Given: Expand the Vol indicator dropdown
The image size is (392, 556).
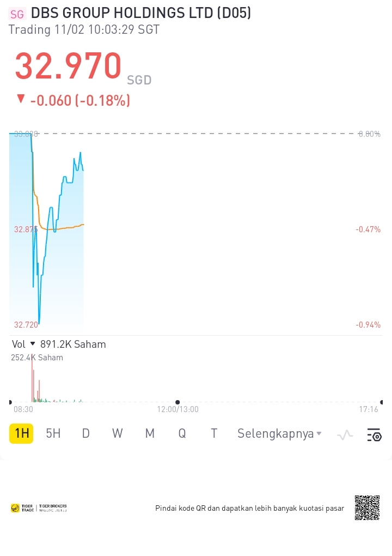Looking at the screenshot, I should (x=32, y=344).
